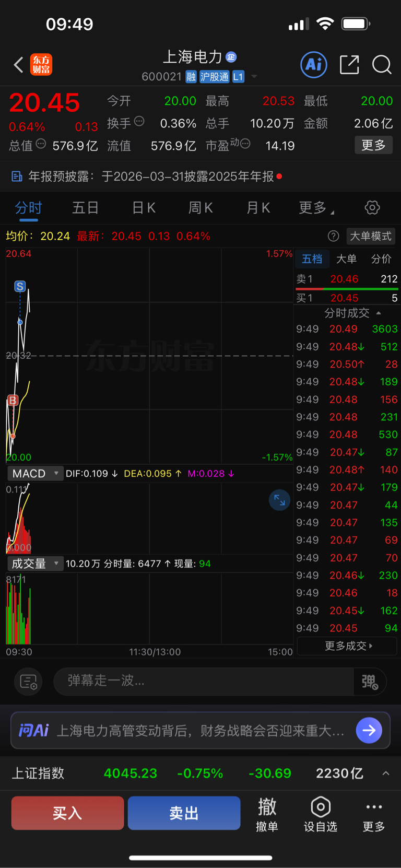Tap the 买1 price 20.45 row
401x868 pixels.
coord(347,298)
